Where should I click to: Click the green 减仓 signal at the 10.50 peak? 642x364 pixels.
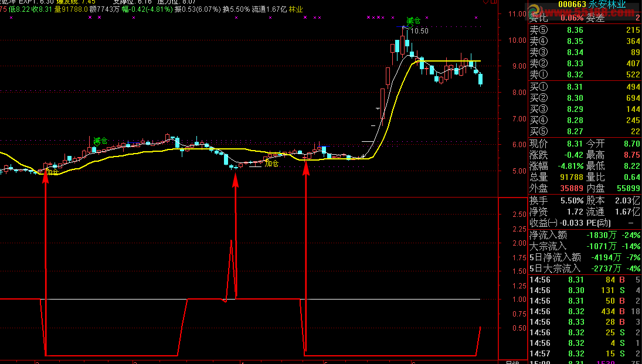[413, 21]
